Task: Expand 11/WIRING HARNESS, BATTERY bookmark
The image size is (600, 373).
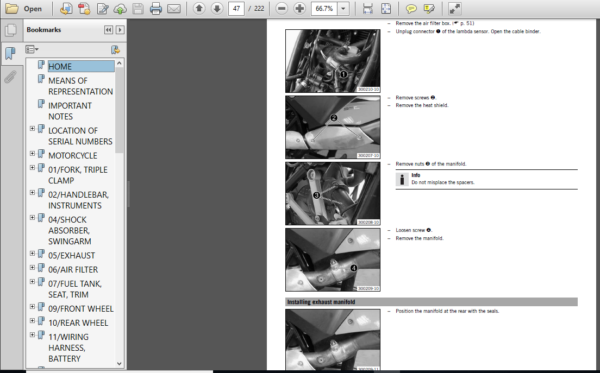Action: (32, 335)
